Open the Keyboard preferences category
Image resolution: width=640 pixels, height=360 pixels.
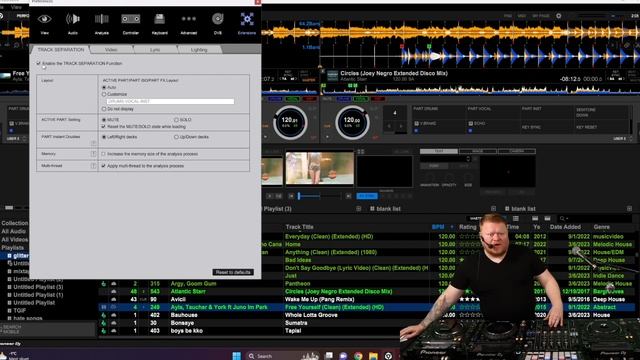160,23
